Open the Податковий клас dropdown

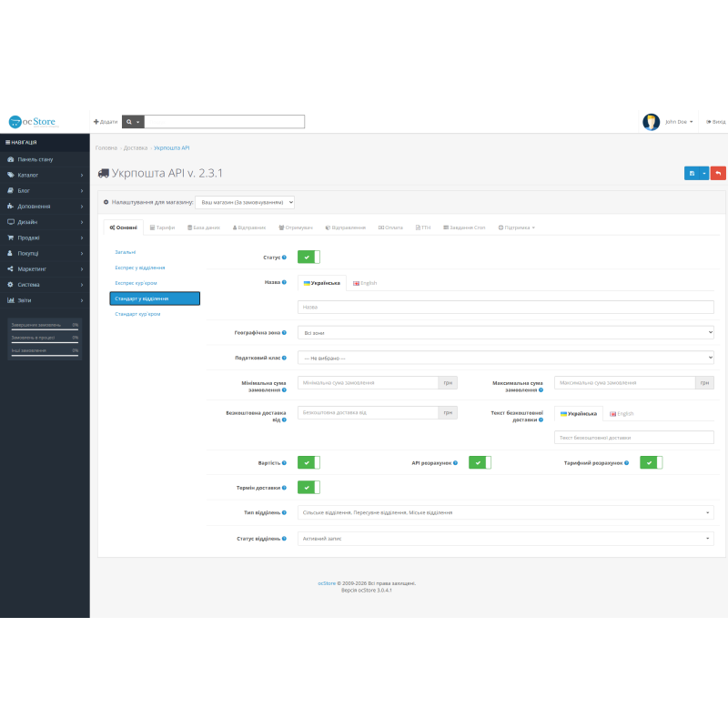point(506,358)
